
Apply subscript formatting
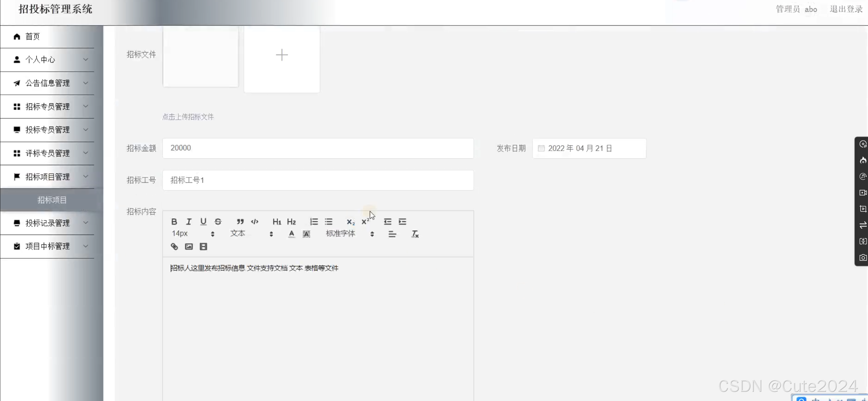tap(350, 222)
